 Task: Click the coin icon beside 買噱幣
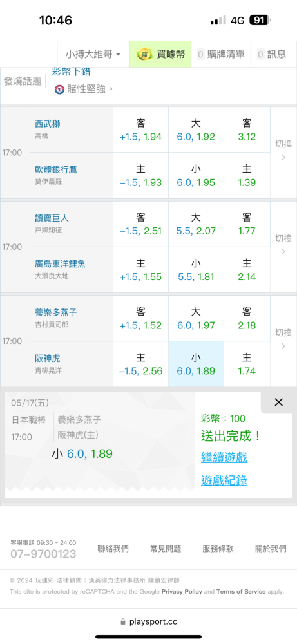coord(143,54)
